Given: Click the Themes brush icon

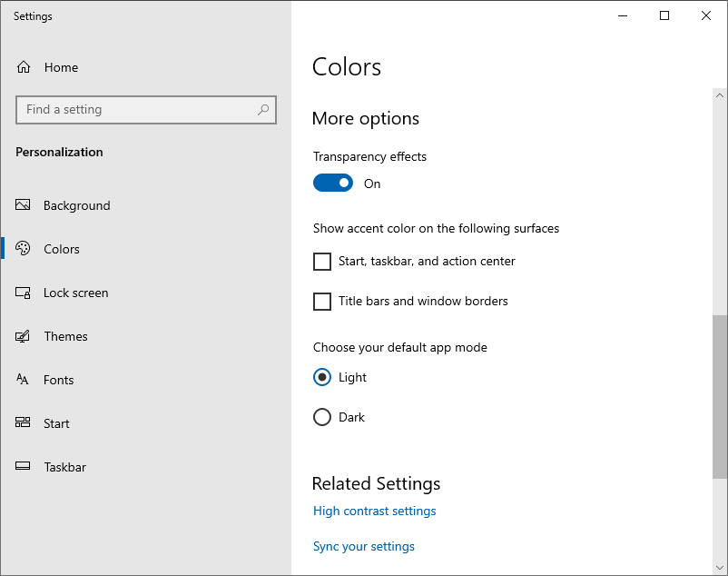Looking at the screenshot, I should tap(23, 336).
